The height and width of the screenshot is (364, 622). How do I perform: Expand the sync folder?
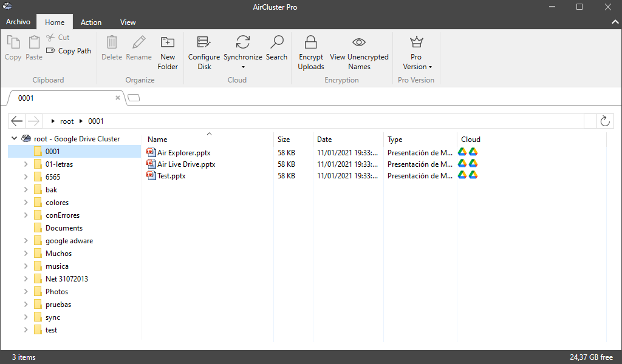(x=26, y=317)
